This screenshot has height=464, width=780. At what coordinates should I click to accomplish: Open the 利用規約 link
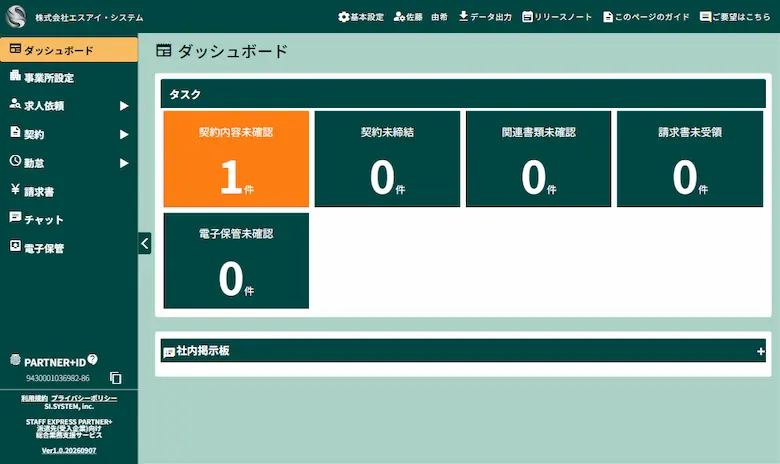(34, 398)
